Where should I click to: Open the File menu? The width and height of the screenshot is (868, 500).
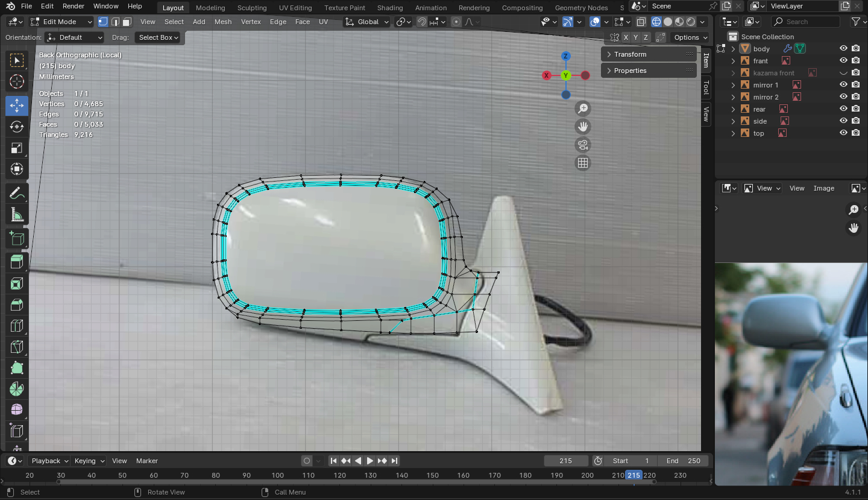tap(27, 6)
